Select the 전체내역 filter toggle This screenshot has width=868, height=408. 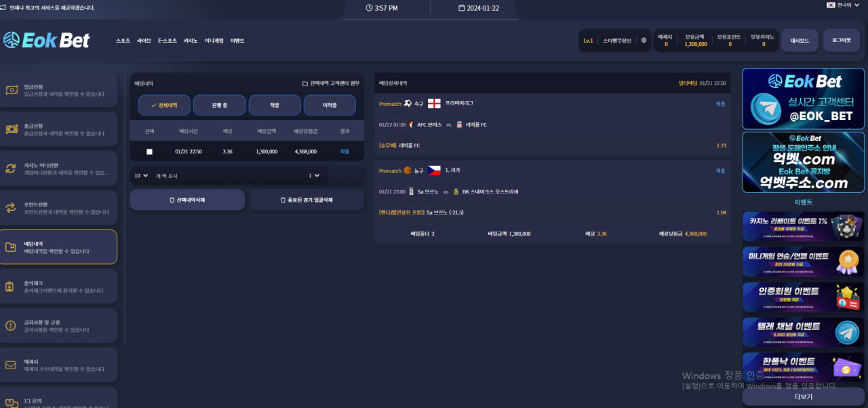(x=164, y=105)
